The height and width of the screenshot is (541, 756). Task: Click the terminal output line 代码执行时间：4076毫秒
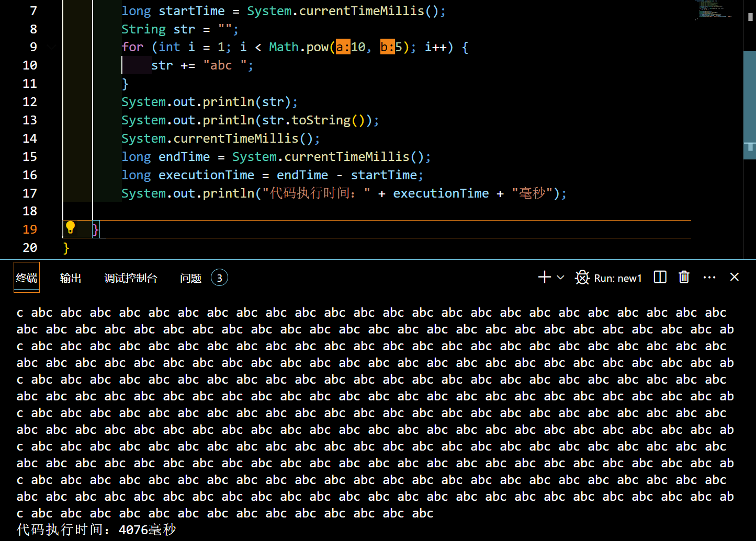96,530
